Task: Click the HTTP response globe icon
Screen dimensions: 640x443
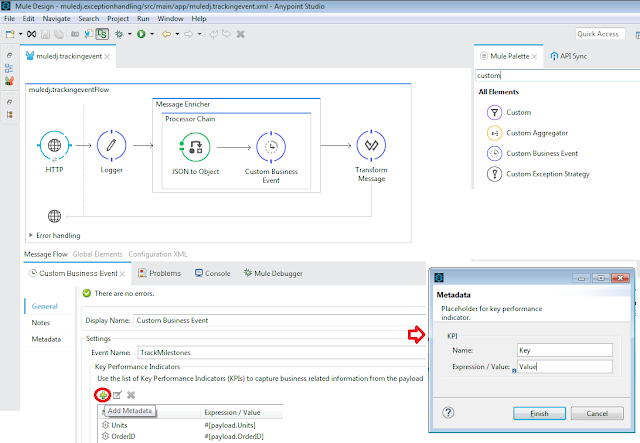Action: 54,216
